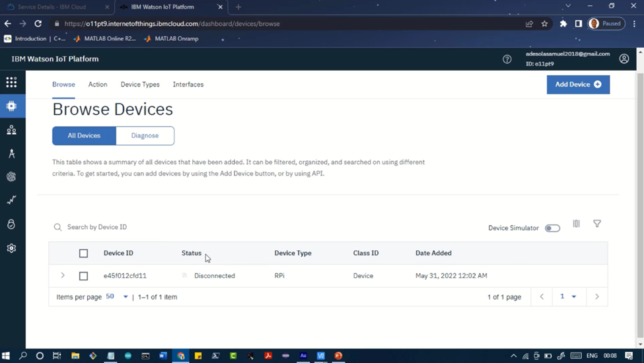
Task: Check the box for device e45f012cfd11
Action: pyautogui.click(x=83, y=276)
